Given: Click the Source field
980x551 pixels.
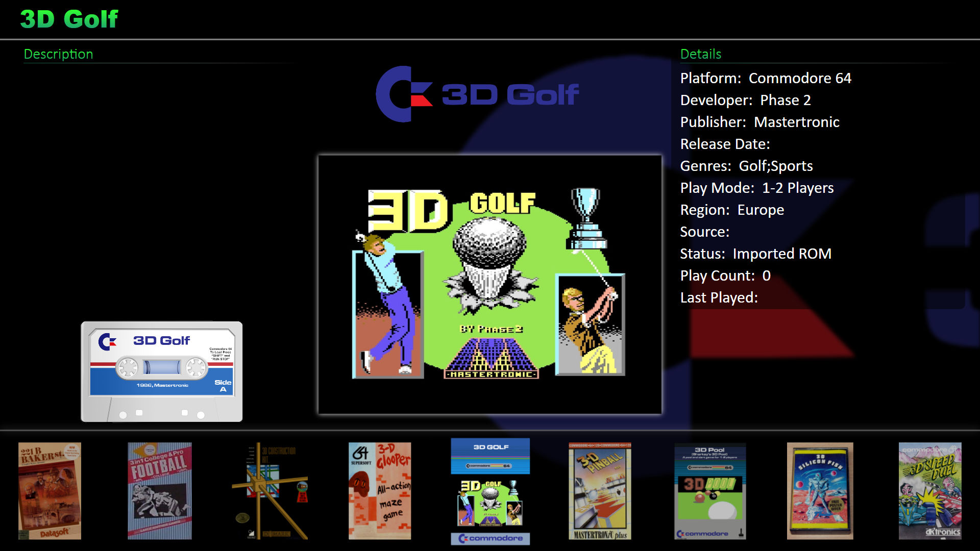Looking at the screenshot, I should 705,232.
